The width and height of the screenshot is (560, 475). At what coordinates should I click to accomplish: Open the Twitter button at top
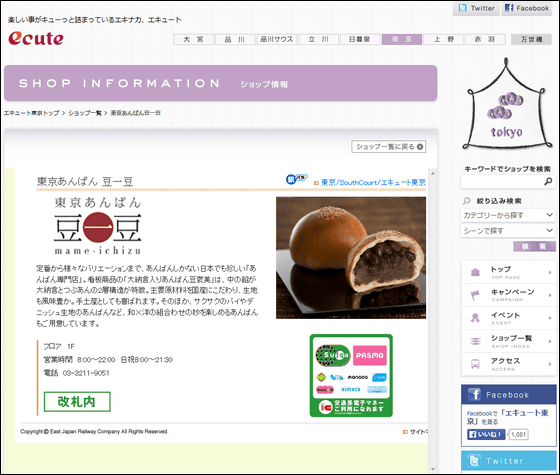click(476, 8)
